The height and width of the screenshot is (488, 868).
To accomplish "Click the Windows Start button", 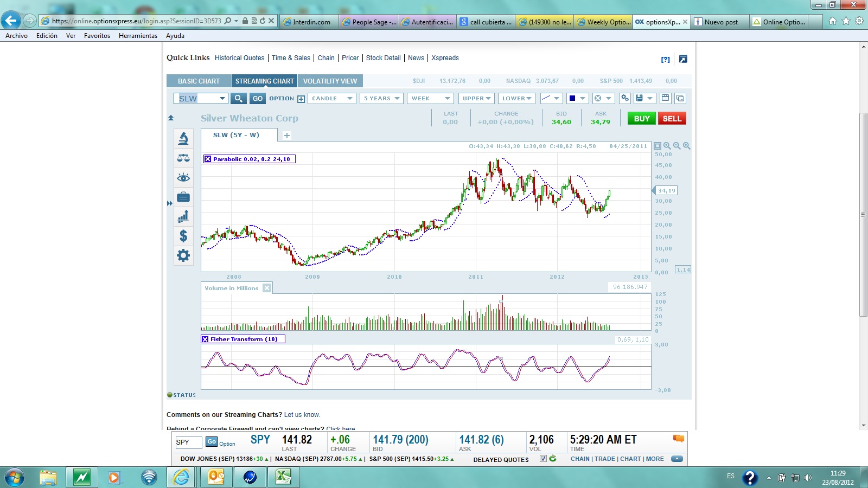I will [15, 477].
